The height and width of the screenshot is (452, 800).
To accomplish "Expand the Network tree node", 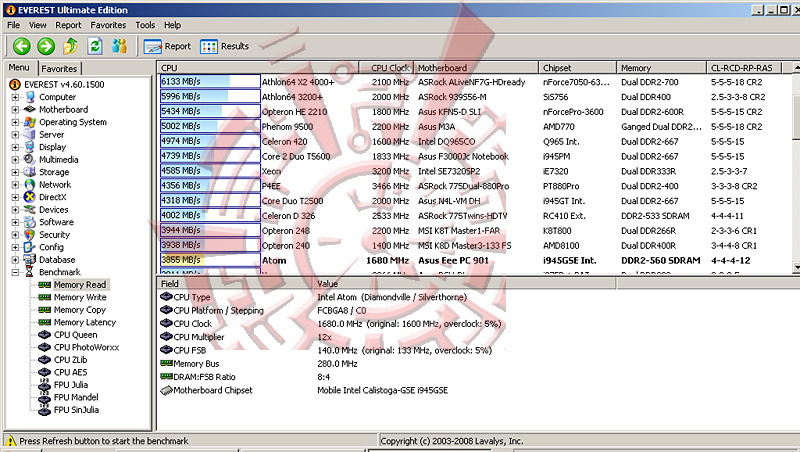I will click(15, 185).
